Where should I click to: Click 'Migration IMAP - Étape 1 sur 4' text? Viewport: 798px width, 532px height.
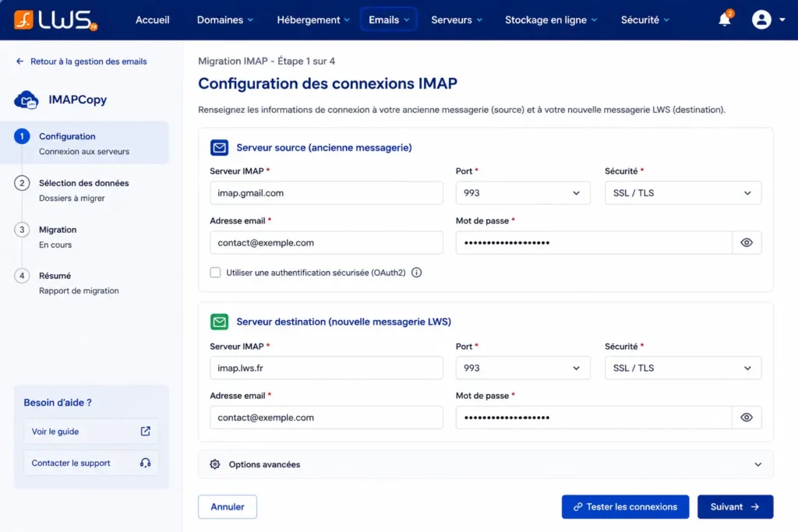click(267, 61)
